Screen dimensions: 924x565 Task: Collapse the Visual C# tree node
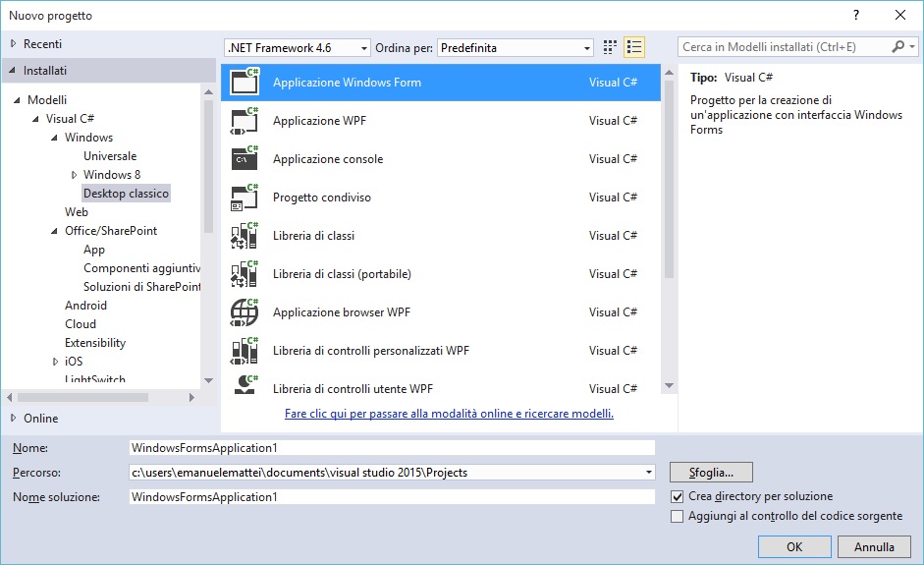point(36,119)
